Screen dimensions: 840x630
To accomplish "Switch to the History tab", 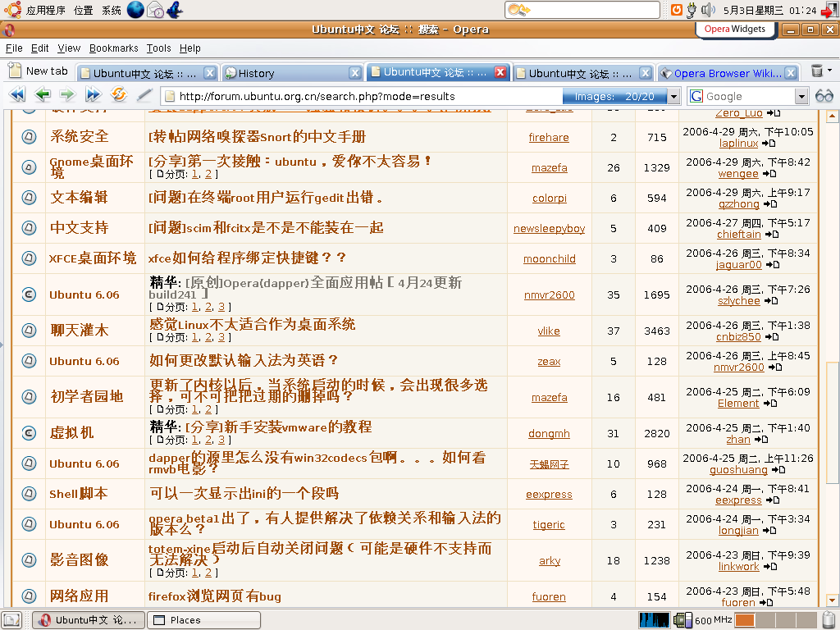I will 292,73.
